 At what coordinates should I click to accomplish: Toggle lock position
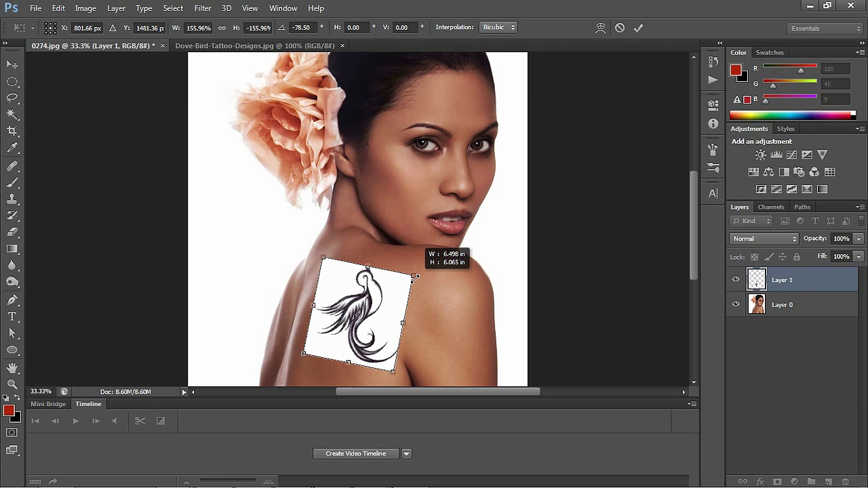click(x=783, y=257)
